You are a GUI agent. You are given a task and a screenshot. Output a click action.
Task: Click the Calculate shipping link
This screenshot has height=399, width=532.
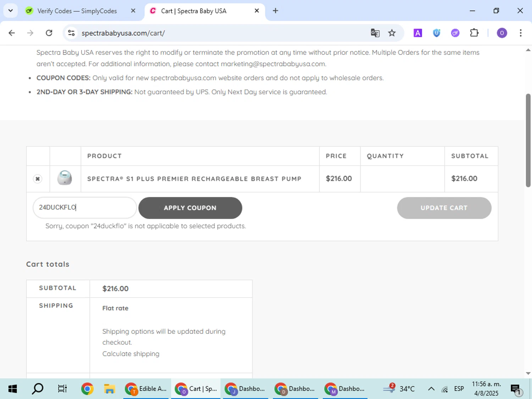(131, 354)
